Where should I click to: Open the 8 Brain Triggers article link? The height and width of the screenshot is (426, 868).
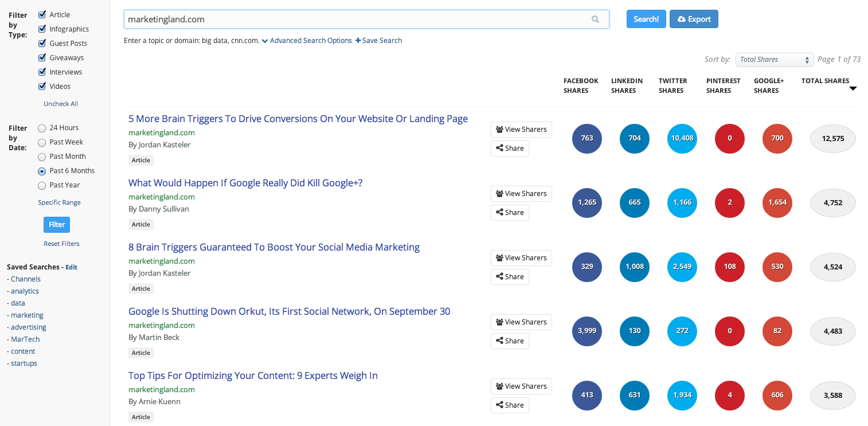point(274,247)
